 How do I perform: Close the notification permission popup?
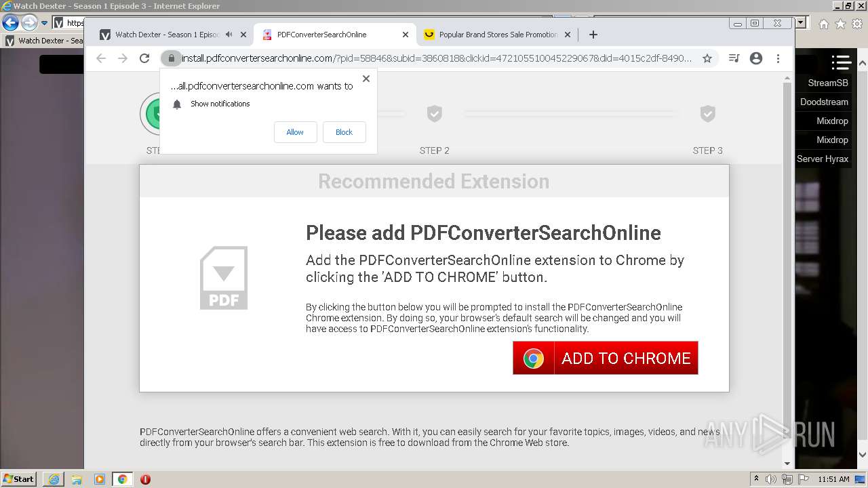coord(366,79)
